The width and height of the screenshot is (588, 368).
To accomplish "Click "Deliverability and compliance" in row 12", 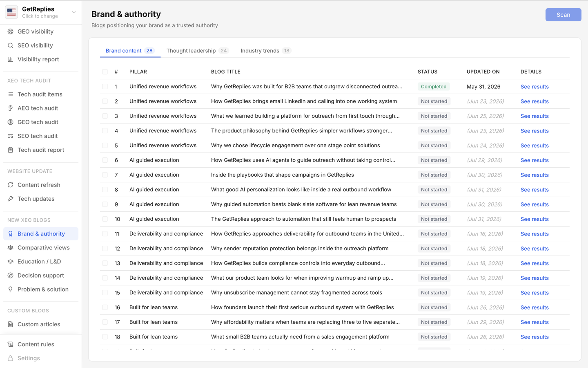I will tap(166, 249).
